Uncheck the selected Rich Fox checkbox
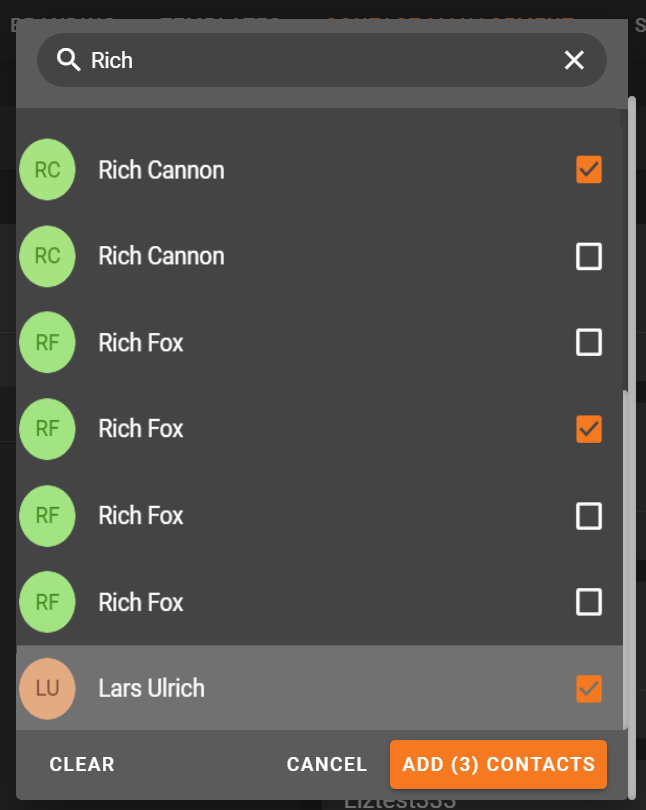Image resolution: width=646 pixels, height=810 pixels. pos(589,430)
